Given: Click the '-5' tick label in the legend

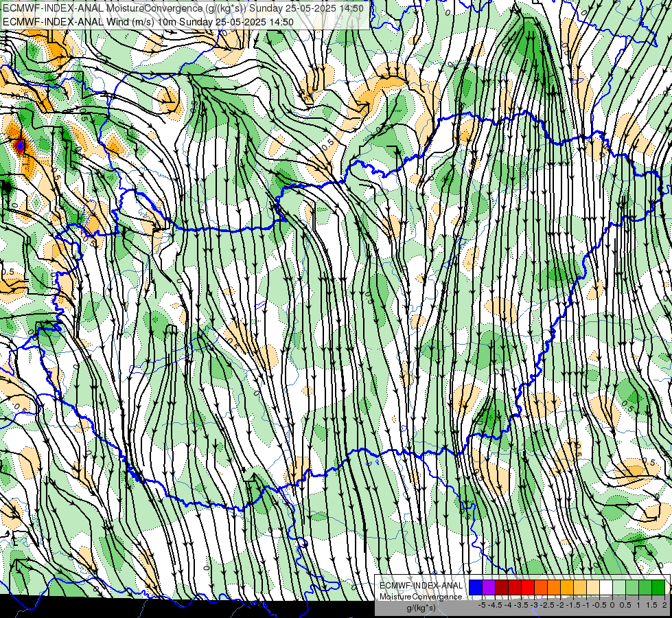Looking at the screenshot, I should [482, 605].
